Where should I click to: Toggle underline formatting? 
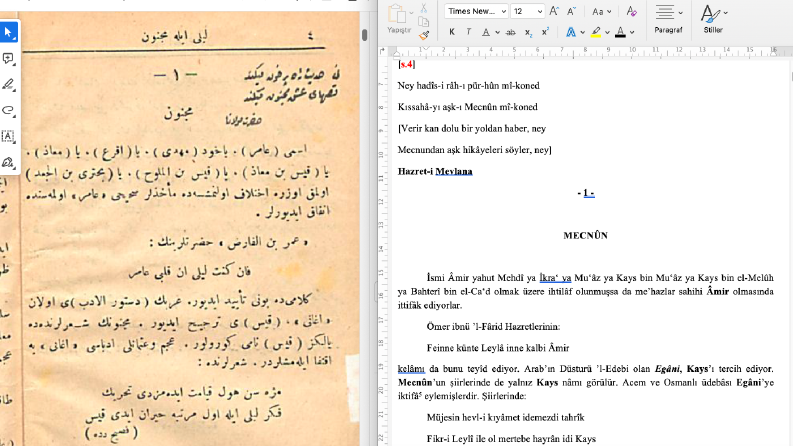tap(486, 32)
